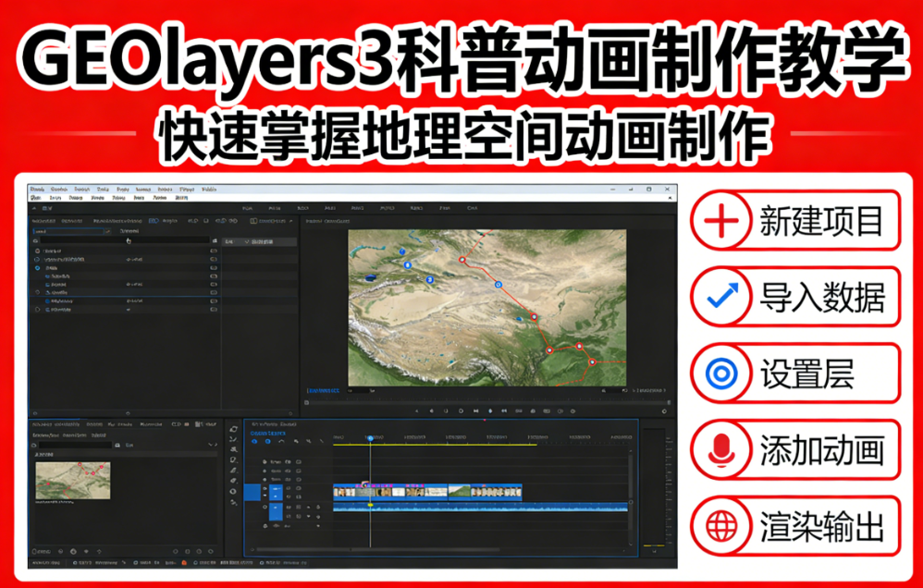
Task: Click the 渲染输出 button
Action: pyautogui.click(x=795, y=526)
